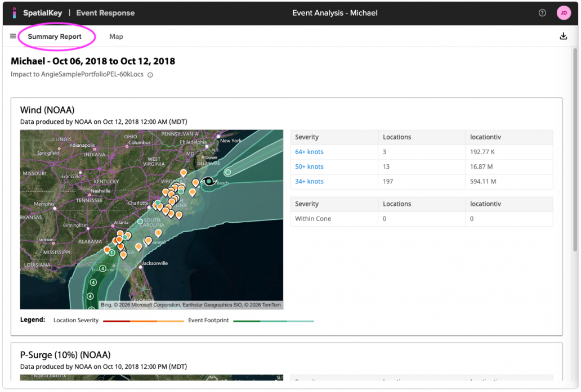Viewport: 581px width, 392px height.
Task: Click the dark green Event Footprint swatch
Action: click(x=247, y=321)
